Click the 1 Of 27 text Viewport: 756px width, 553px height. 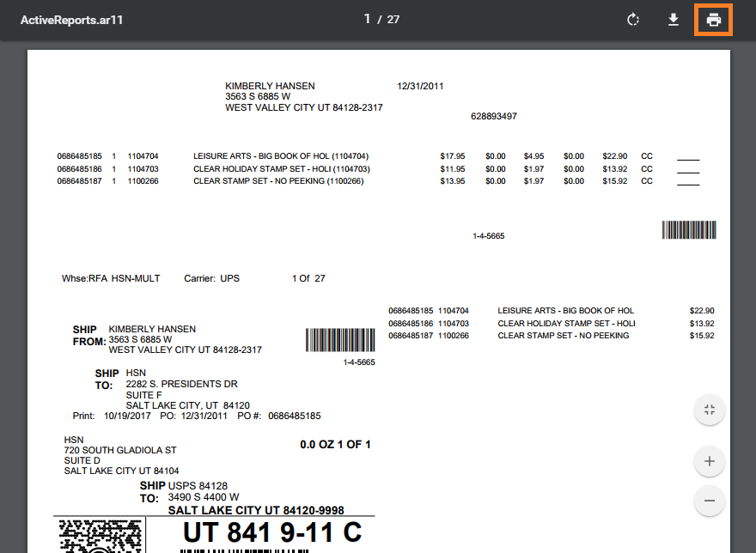308,279
